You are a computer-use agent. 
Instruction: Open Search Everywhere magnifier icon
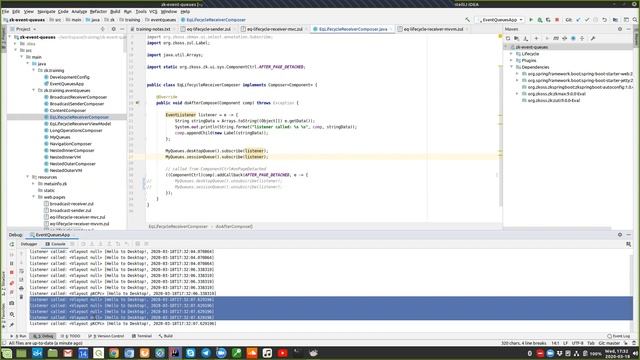click(635, 20)
